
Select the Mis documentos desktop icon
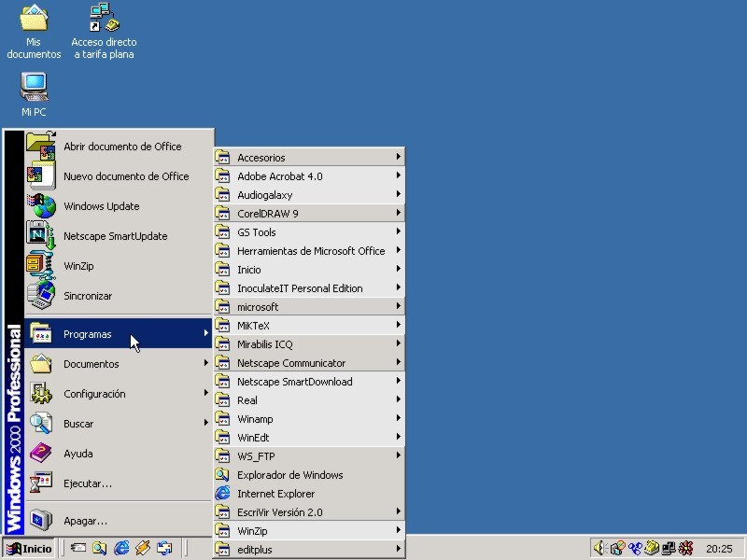point(34,31)
